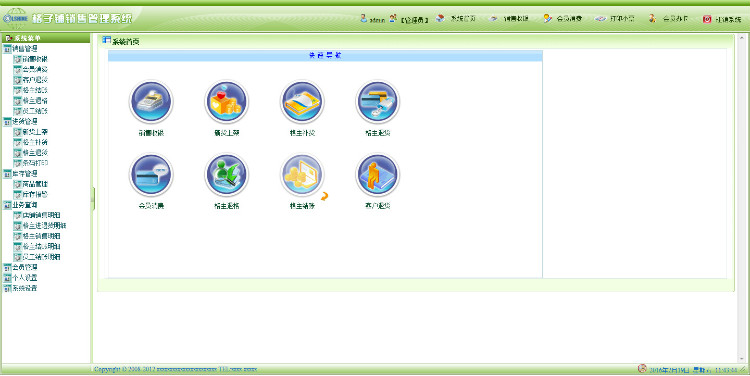This screenshot has width=750, height=376.
Task: Open the 会员消费 membership card shortcut icon
Action: pos(151,175)
